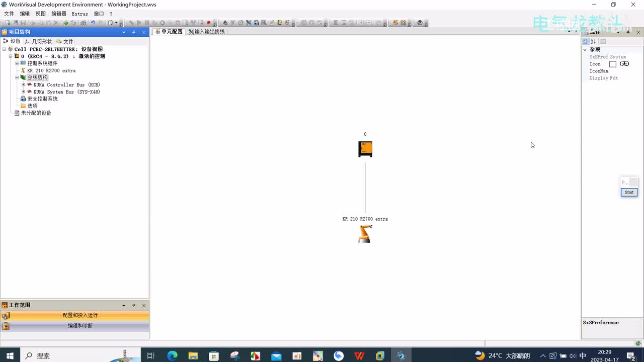
Task: Click the box package toolbar icon
Action: click(x=287, y=23)
